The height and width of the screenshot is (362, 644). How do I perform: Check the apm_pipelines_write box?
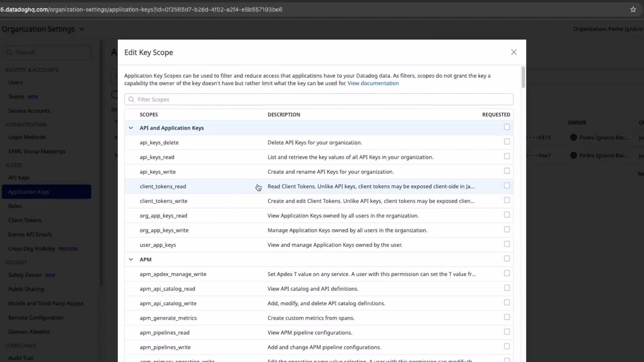click(x=507, y=346)
